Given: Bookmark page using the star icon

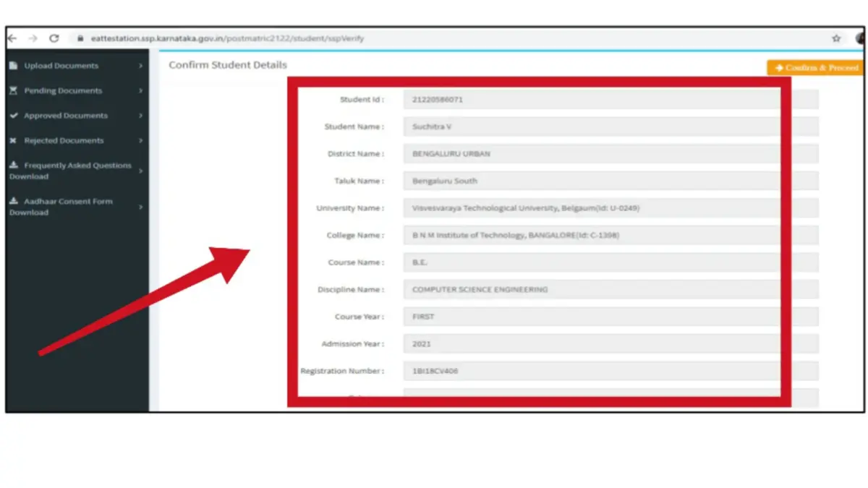Looking at the screenshot, I should coord(836,38).
